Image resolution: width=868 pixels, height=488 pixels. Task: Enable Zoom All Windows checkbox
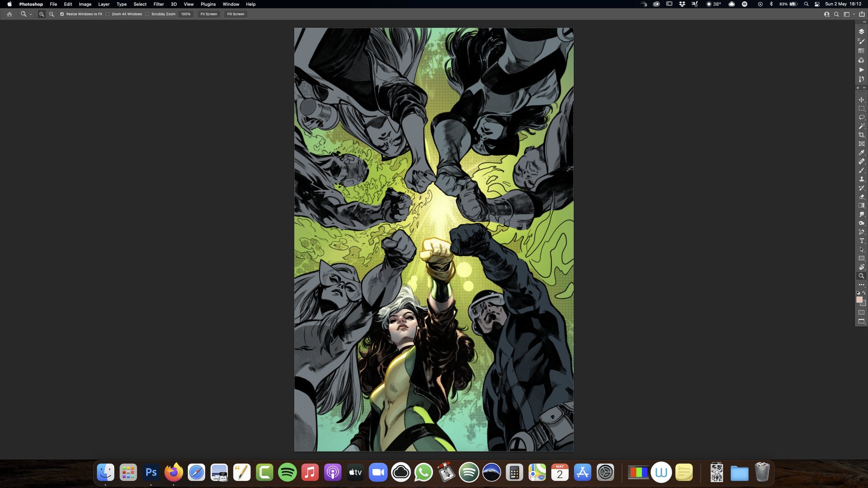[x=107, y=14]
